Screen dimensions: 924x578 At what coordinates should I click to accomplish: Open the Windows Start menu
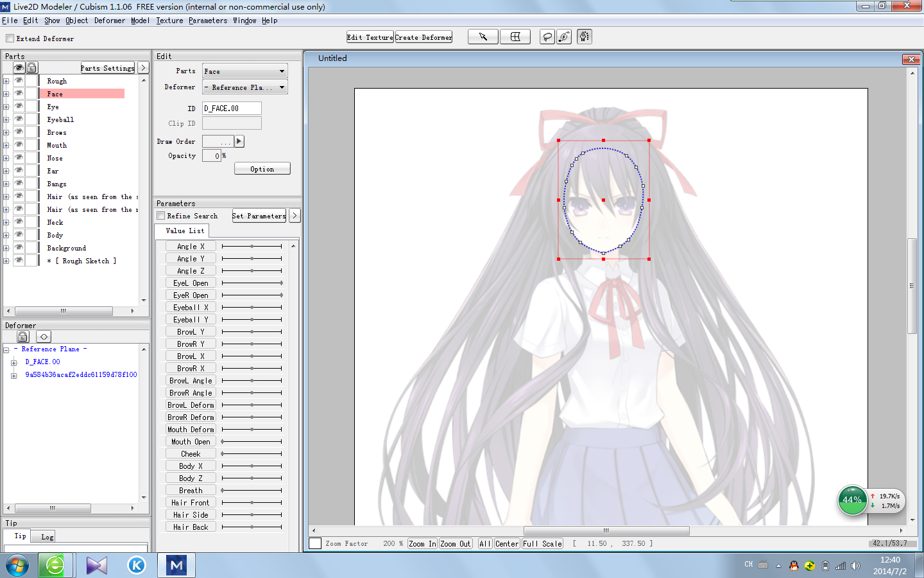[17, 566]
